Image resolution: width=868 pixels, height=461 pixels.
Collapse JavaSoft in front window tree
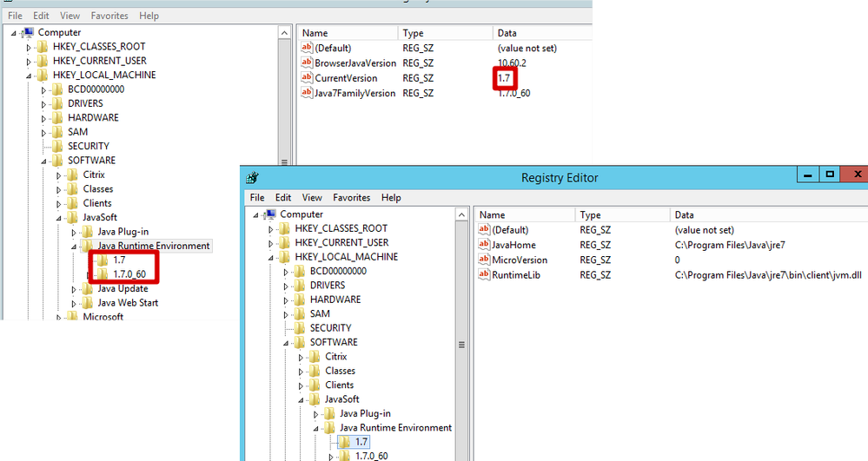pos(301,399)
